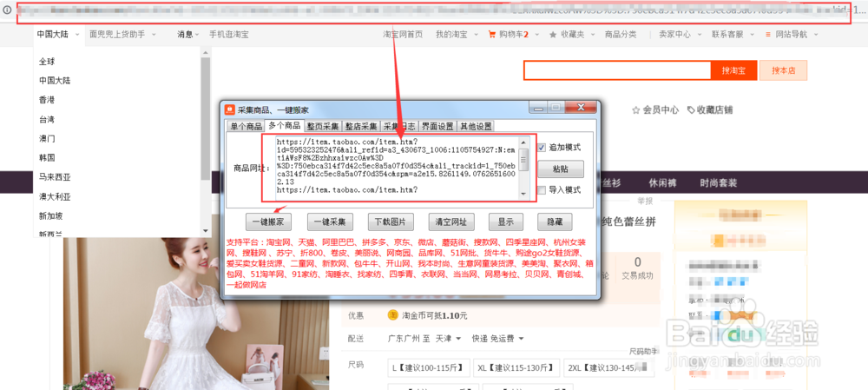Focus the Taobao search input field

pyautogui.click(x=618, y=70)
